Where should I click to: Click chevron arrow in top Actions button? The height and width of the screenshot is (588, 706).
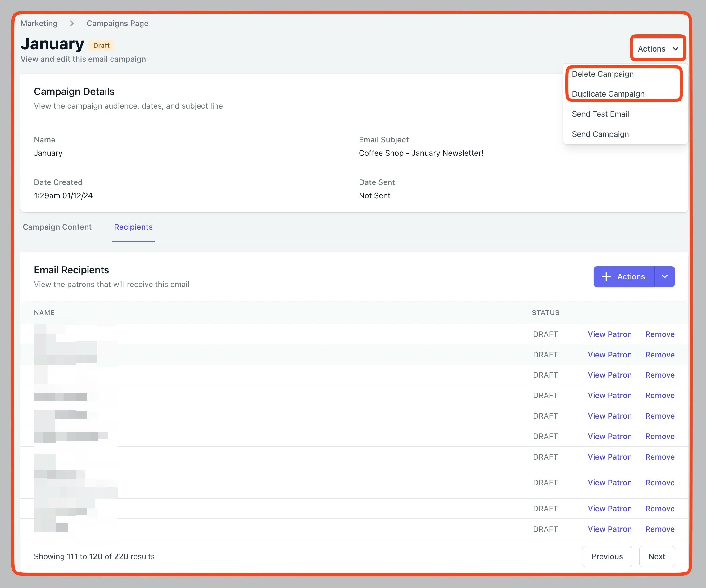pyautogui.click(x=675, y=49)
